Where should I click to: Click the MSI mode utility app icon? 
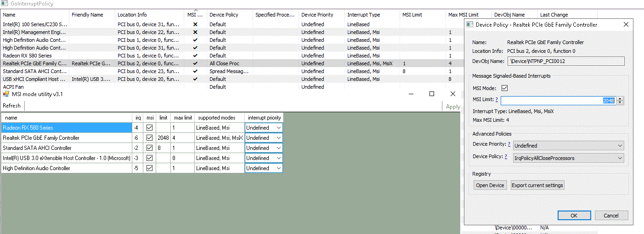click(x=6, y=94)
